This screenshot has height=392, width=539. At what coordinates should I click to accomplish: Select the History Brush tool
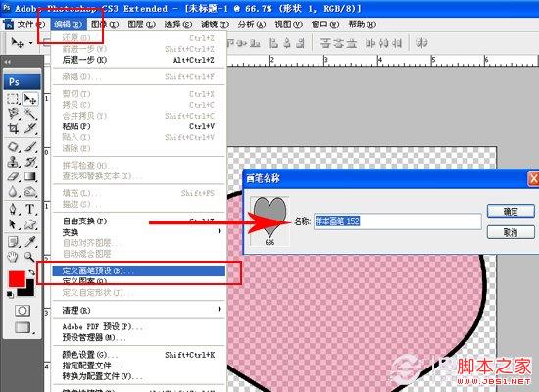[x=30, y=162]
